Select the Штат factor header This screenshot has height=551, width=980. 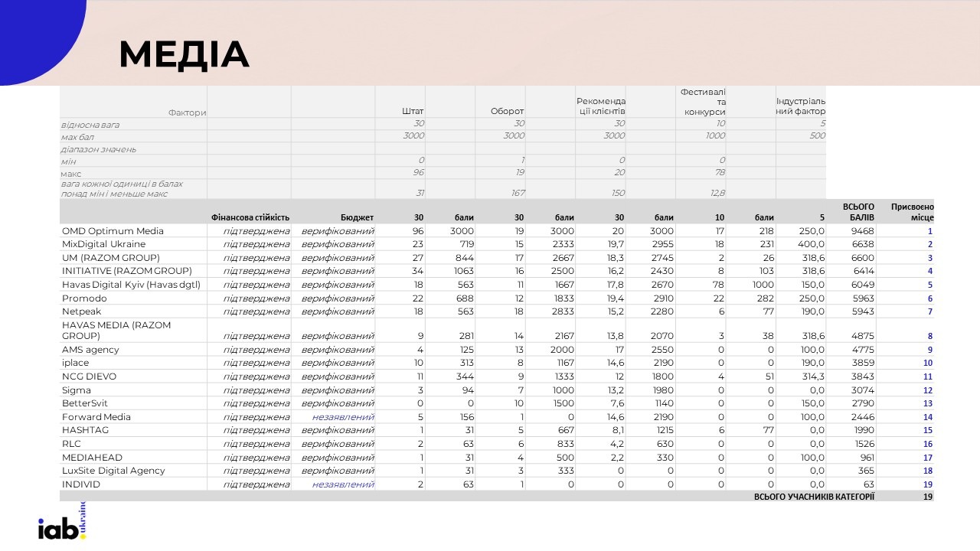tap(413, 112)
